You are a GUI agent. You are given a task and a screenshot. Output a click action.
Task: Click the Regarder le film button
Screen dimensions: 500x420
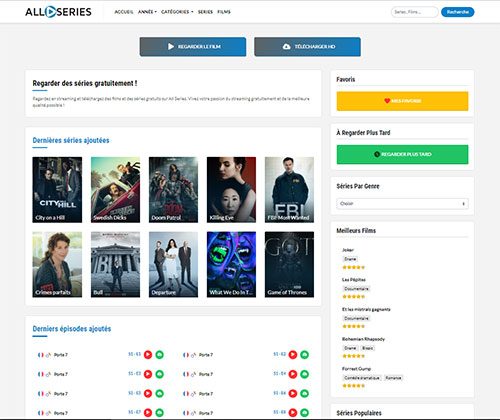[193, 47]
